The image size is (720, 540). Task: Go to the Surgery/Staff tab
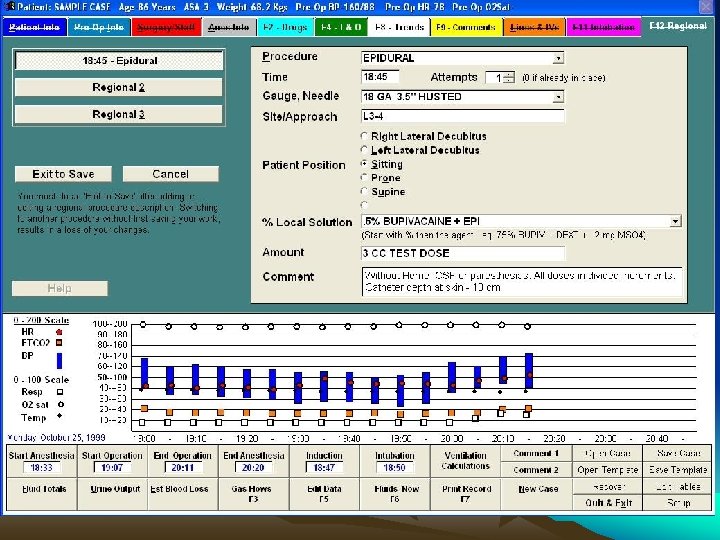click(166, 27)
